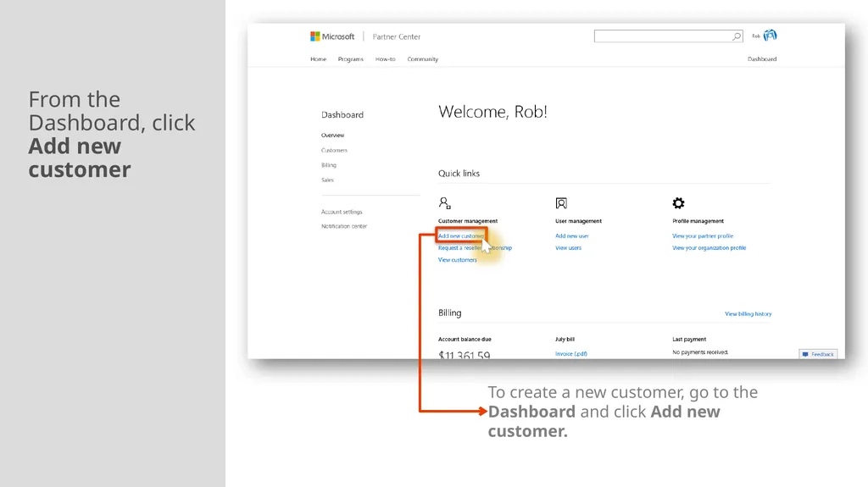Focus the Partner Center search field
Viewport: 868px width, 487px height.
(x=668, y=36)
